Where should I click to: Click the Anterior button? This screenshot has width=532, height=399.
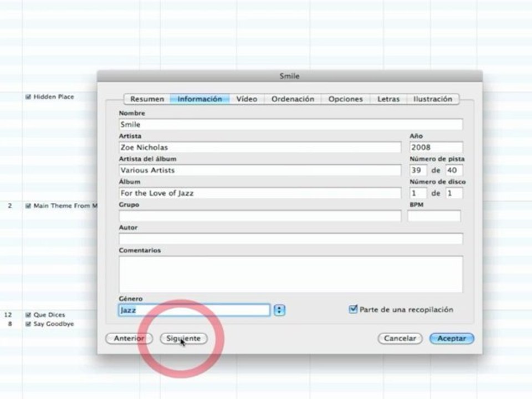click(x=129, y=338)
